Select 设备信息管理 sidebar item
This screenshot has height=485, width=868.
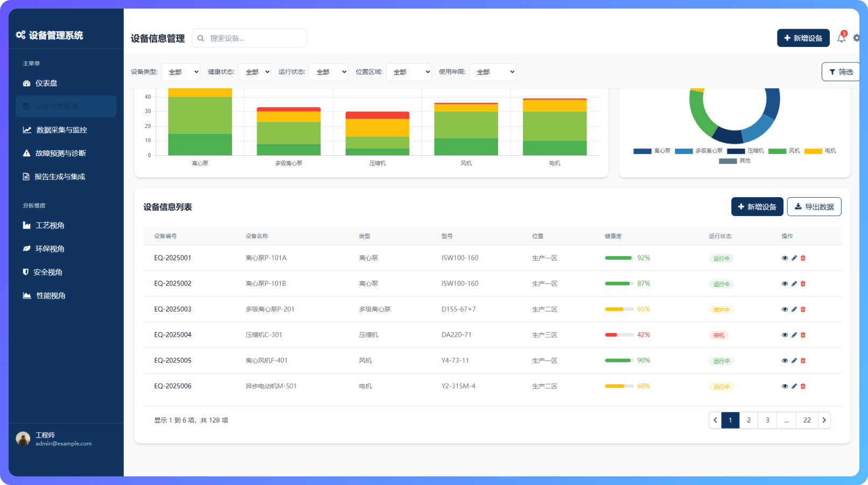pos(66,106)
